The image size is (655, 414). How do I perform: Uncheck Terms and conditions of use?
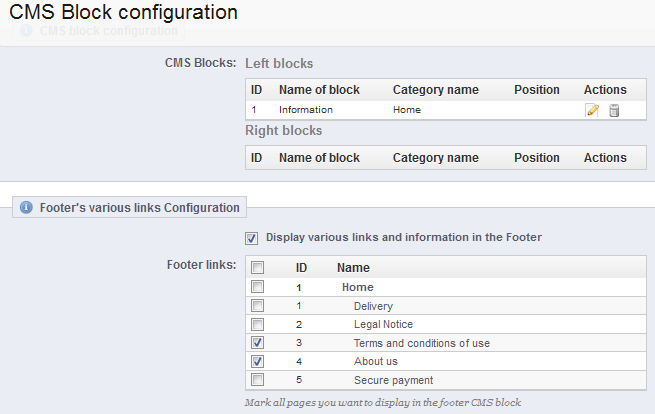(257, 343)
